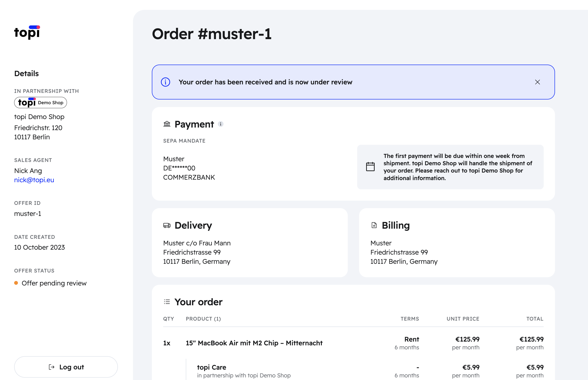
Task: Click the bank icon beside Payment
Action: 167,124
